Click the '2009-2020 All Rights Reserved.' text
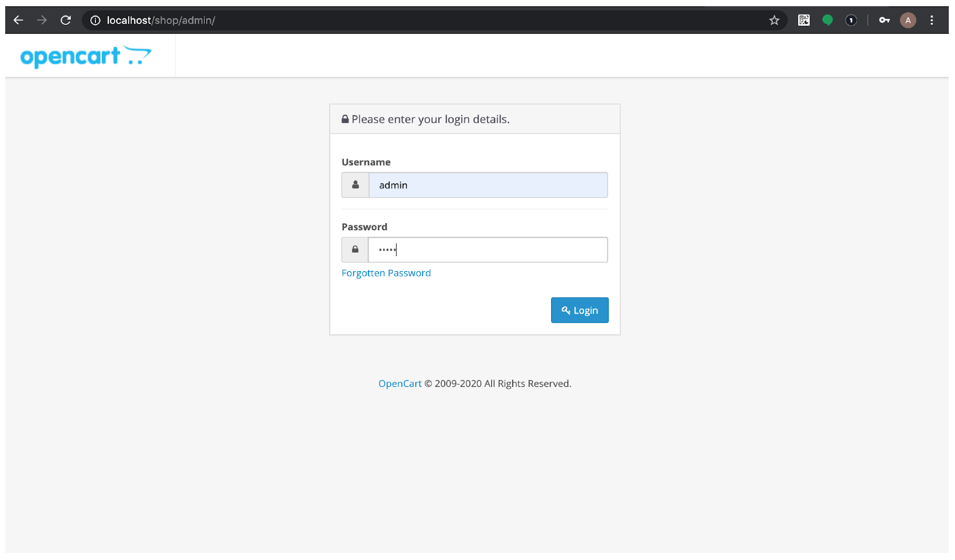This screenshot has height=560, width=955. (x=503, y=383)
